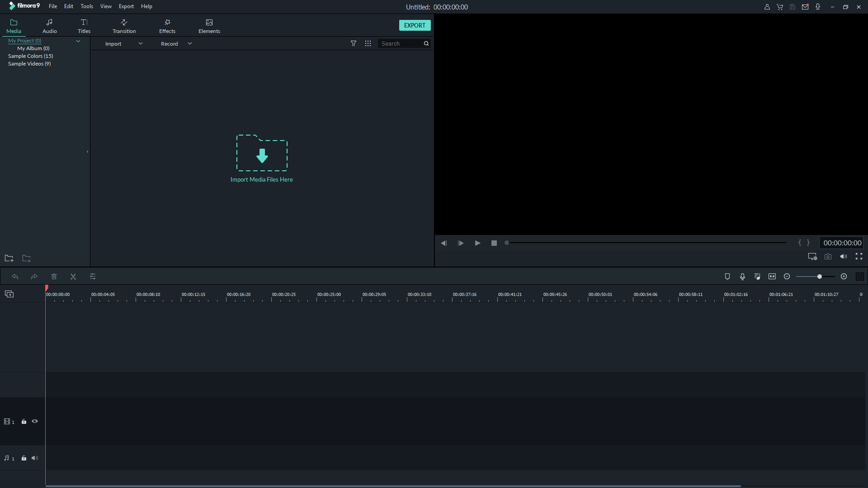Open the Export menu
The height and width of the screenshot is (488, 868).
126,6
